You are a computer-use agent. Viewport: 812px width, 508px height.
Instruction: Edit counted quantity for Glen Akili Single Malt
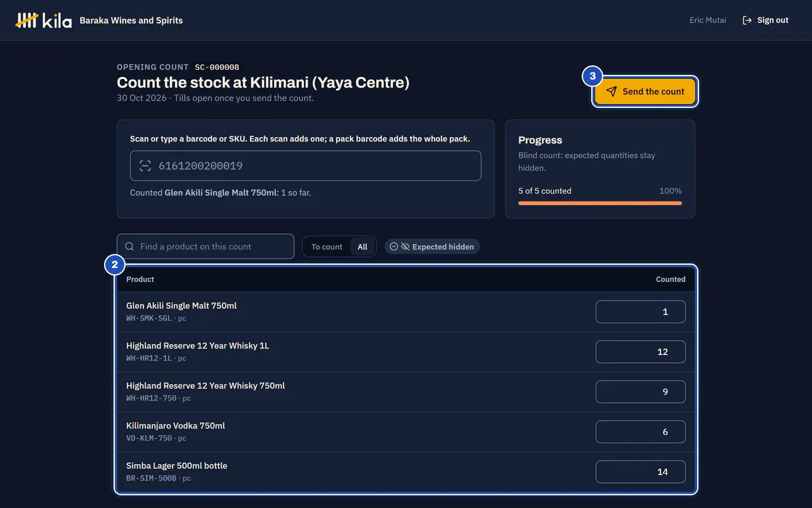pyautogui.click(x=641, y=312)
